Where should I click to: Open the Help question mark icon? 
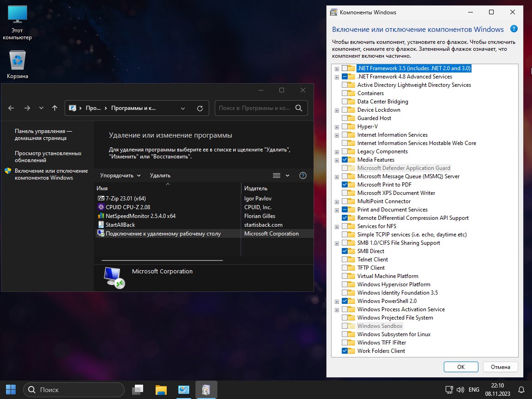point(303,175)
